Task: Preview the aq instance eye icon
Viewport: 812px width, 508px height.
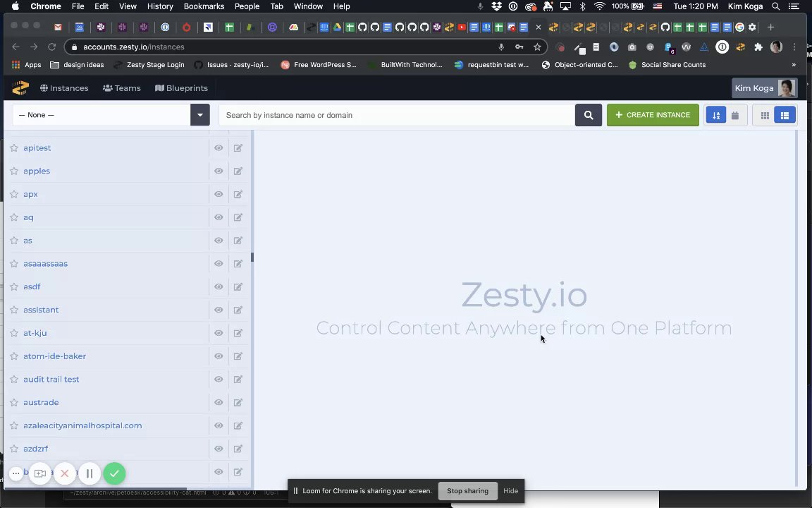Action: (x=219, y=217)
